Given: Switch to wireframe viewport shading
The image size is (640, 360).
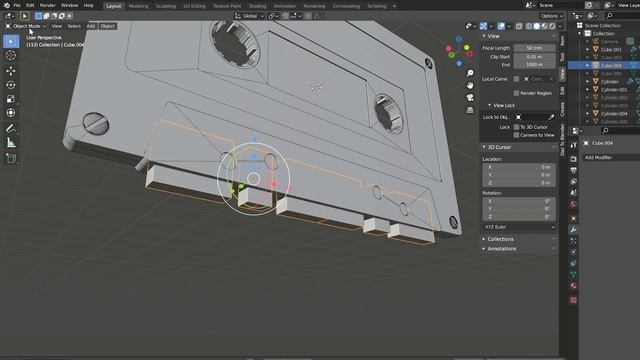Looking at the screenshot, I should click(529, 26).
